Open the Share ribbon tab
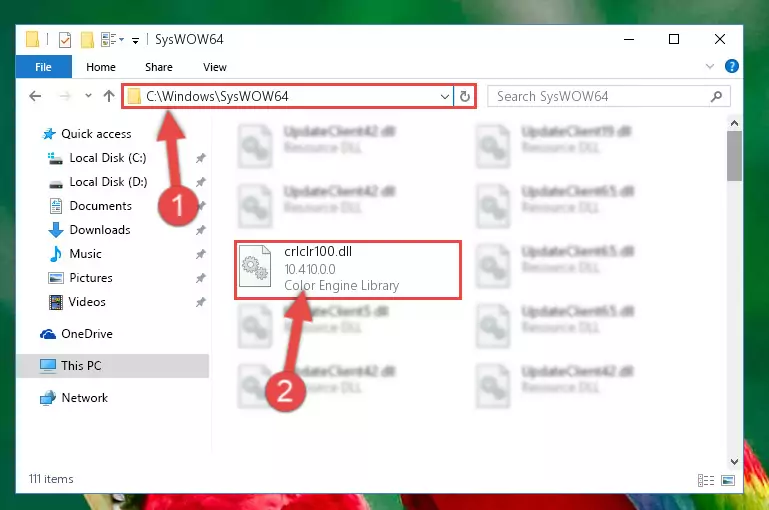The width and height of the screenshot is (769, 510). (x=158, y=67)
